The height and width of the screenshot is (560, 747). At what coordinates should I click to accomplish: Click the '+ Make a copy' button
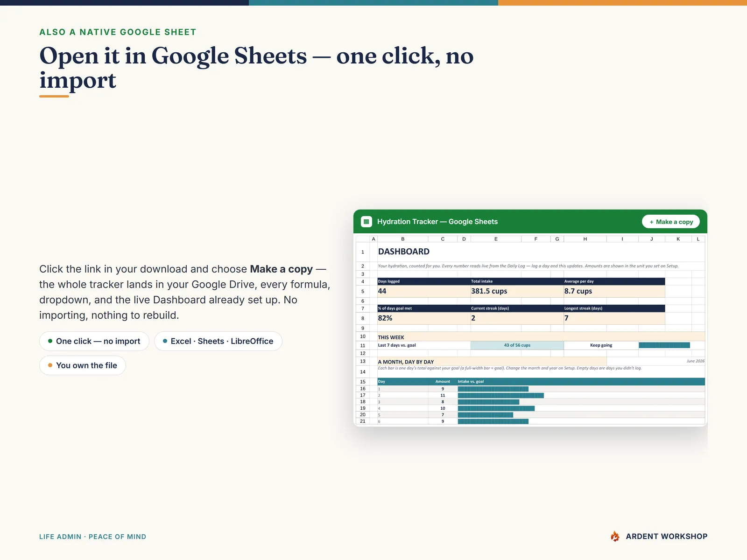[x=671, y=222]
